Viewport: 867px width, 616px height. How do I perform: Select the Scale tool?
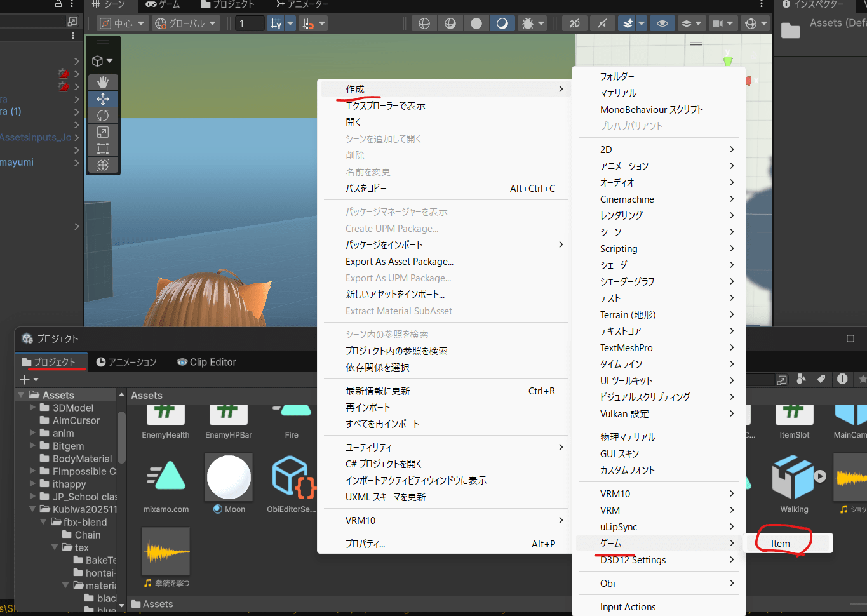tap(103, 132)
